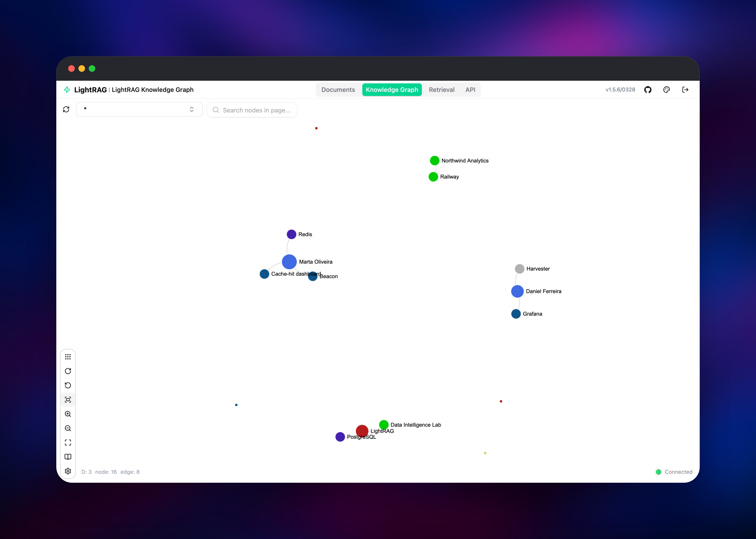This screenshot has height=539, width=756.
Task: Open the API tab
Action: point(470,90)
